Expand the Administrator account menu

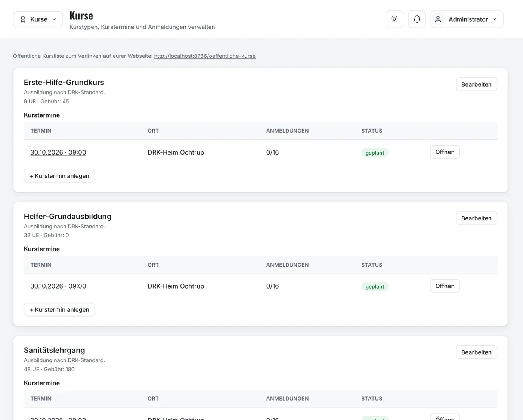pyautogui.click(x=467, y=19)
